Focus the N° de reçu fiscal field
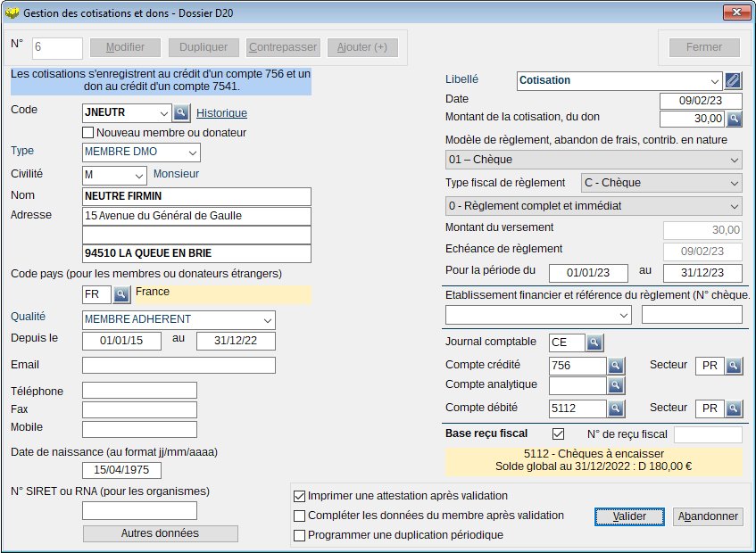The height and width of the screenshot is (553, 756). point(709,434)
